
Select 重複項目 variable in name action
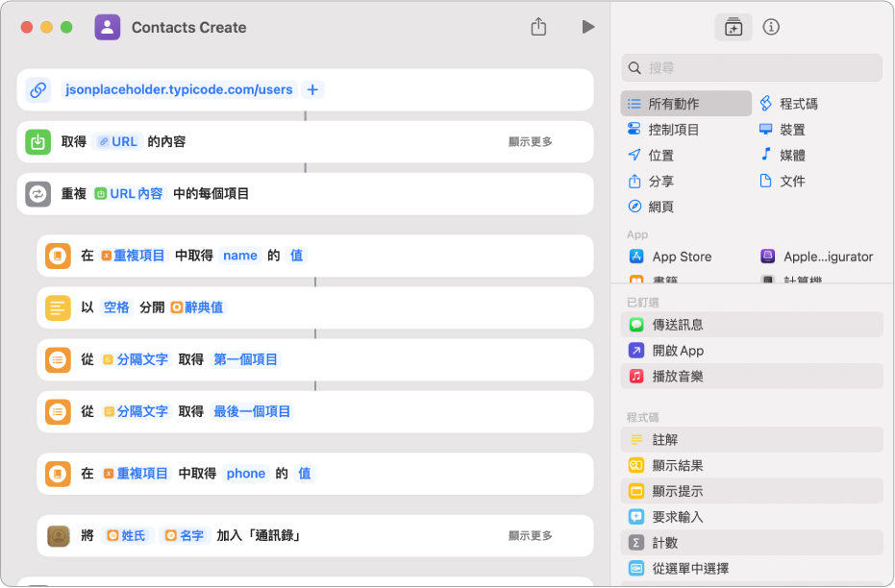134,256
